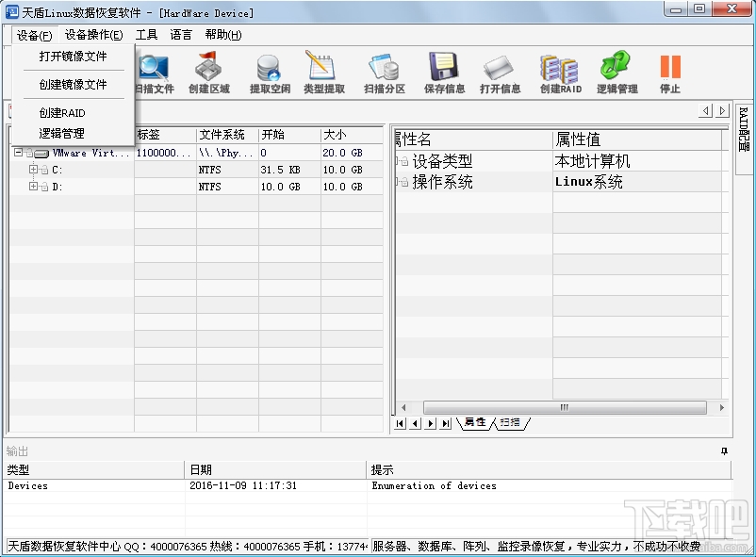The image size is (756, 557).
Task: Click the 属性值 column header
Action: (636, 139)
